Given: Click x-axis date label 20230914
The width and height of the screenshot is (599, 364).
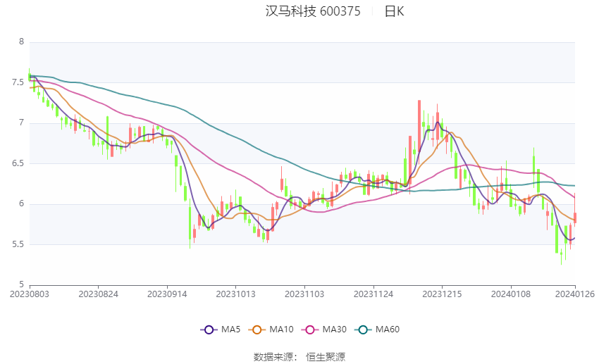Looking at the screenshot, I should coord(167,294).
